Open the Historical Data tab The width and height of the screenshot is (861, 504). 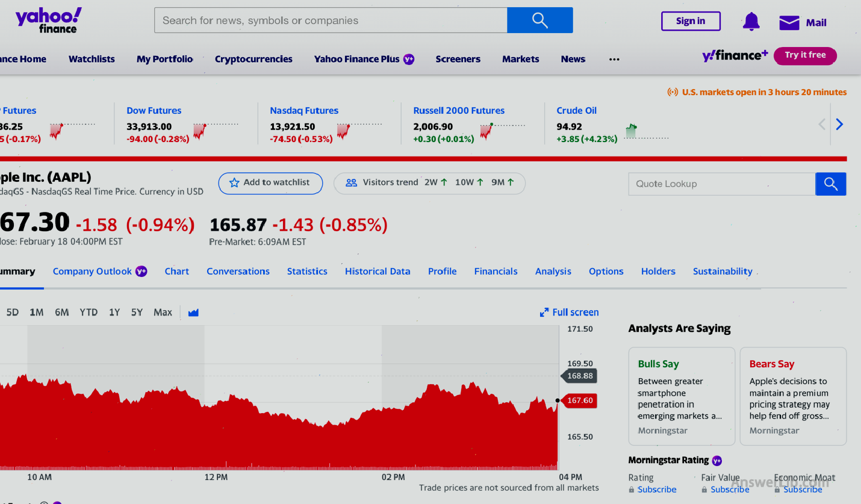tap(378, 272)
